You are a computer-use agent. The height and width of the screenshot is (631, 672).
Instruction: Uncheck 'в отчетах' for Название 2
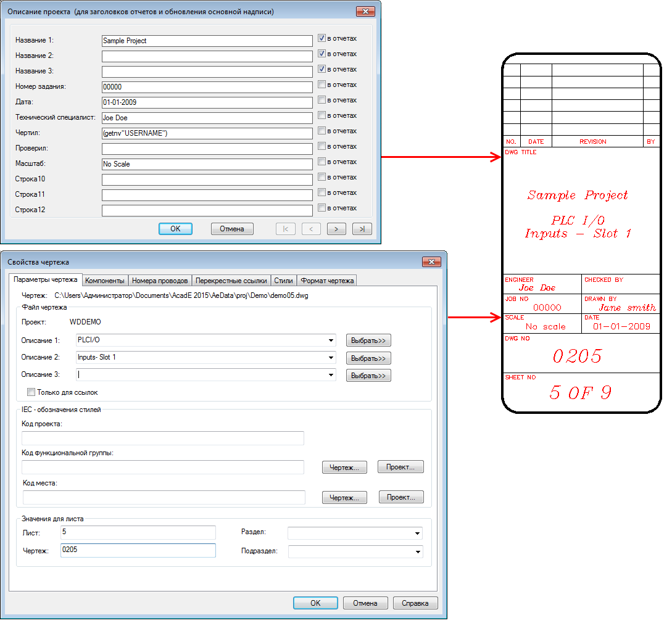pyautogui.click(x=322, y=54)
